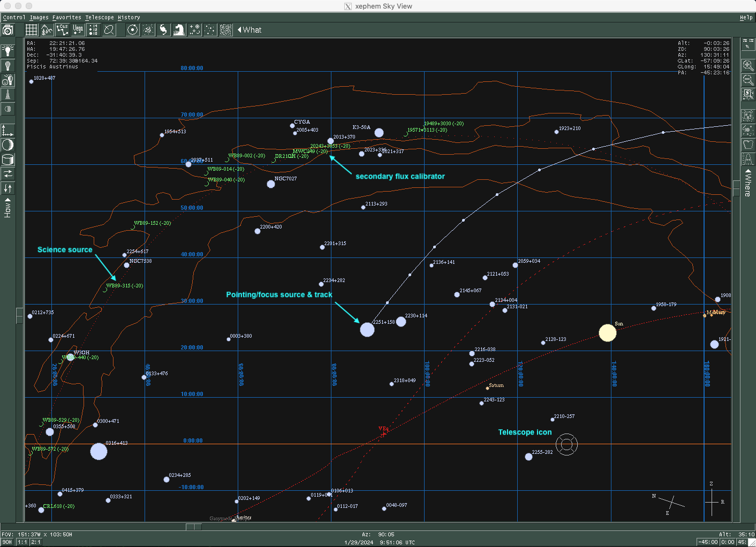
Task: Click the K3-50A object marker
Action: pyautogui.click(x=379, y=133)
